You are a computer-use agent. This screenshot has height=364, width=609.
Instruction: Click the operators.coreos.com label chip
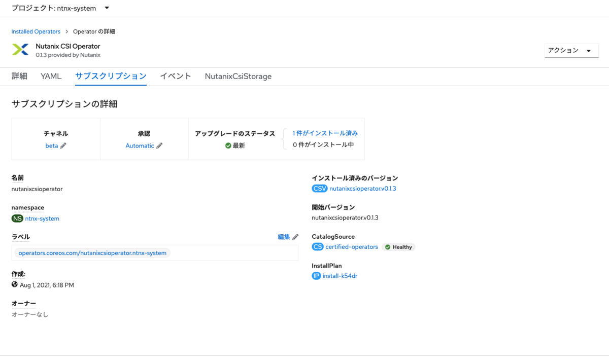[x=92, y=252]
